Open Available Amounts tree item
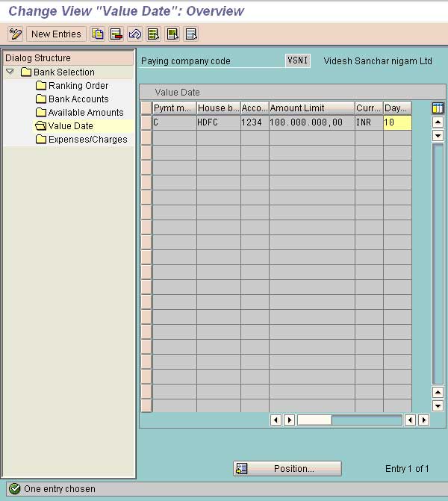This screenshot has width=448, height=501. tap(86, 113)
